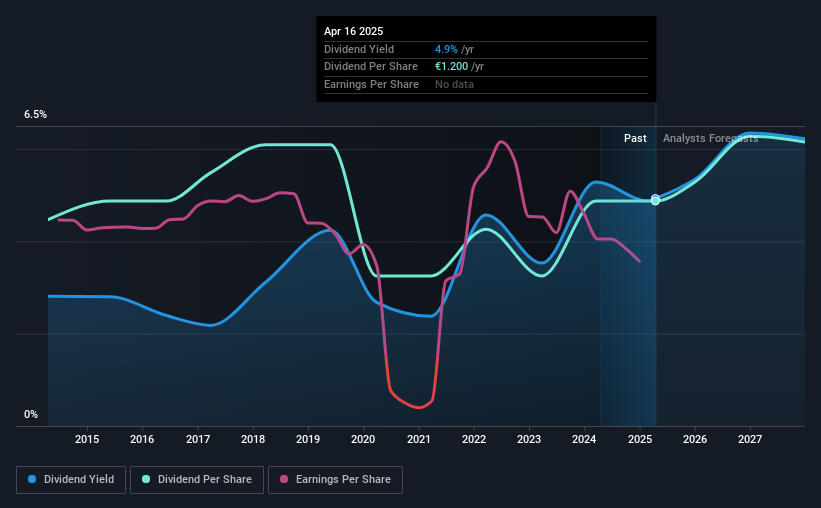Select the 2021 label on the x-axis
Image resolution: width=821 pixels, height=508 pixels.
tap(418, 439)
